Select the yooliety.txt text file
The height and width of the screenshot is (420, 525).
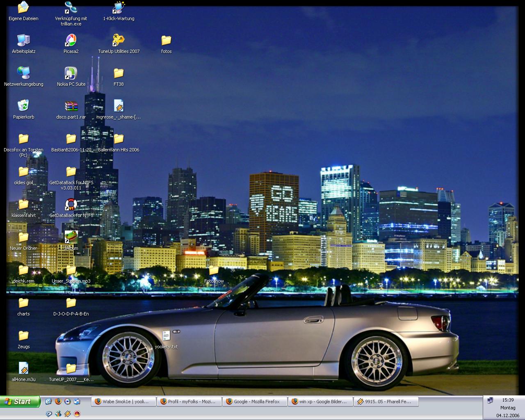(x=166, y=336)
